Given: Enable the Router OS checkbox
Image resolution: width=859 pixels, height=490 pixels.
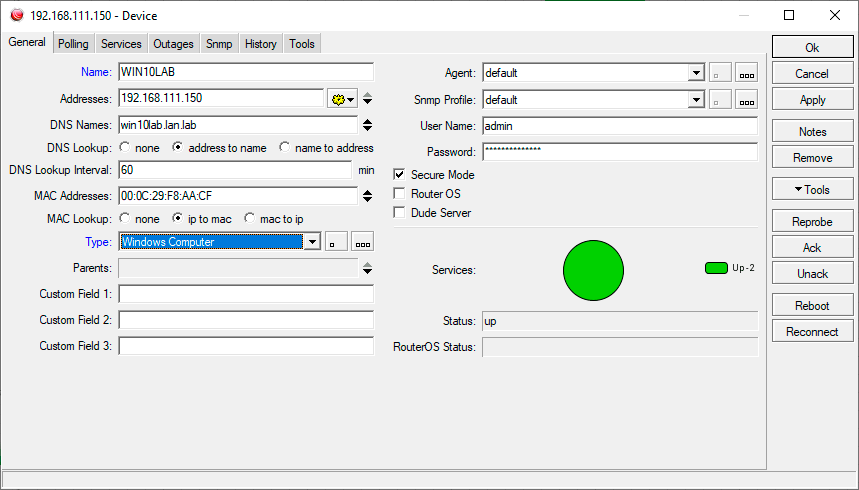Looking at the screenshot, I should coord(399,193).
